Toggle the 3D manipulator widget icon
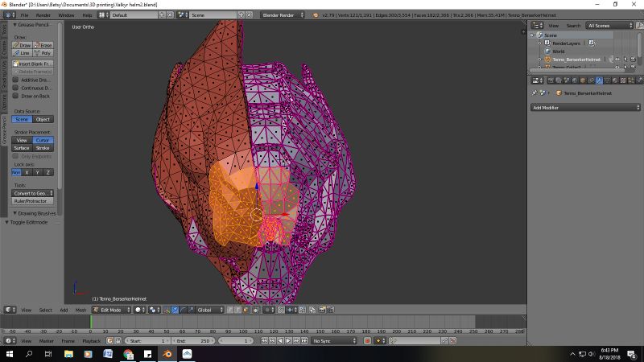Viewport: 644px width, 362px height. 166,310
